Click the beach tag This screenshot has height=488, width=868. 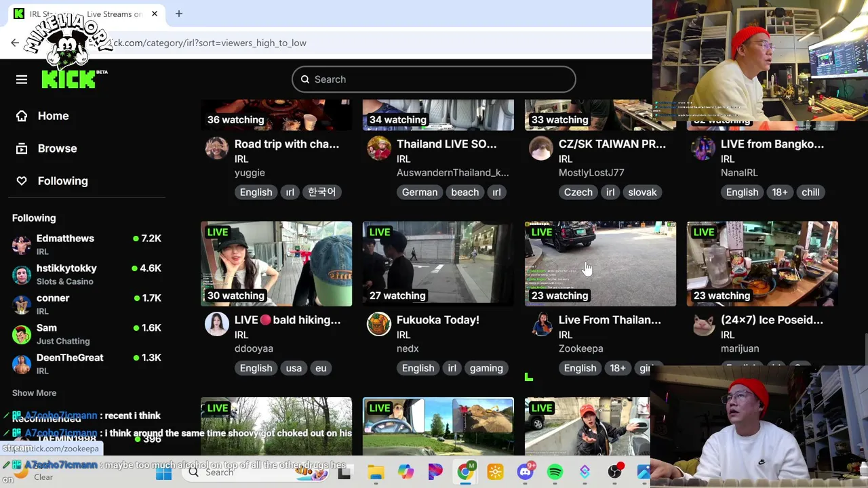(465, 192)
